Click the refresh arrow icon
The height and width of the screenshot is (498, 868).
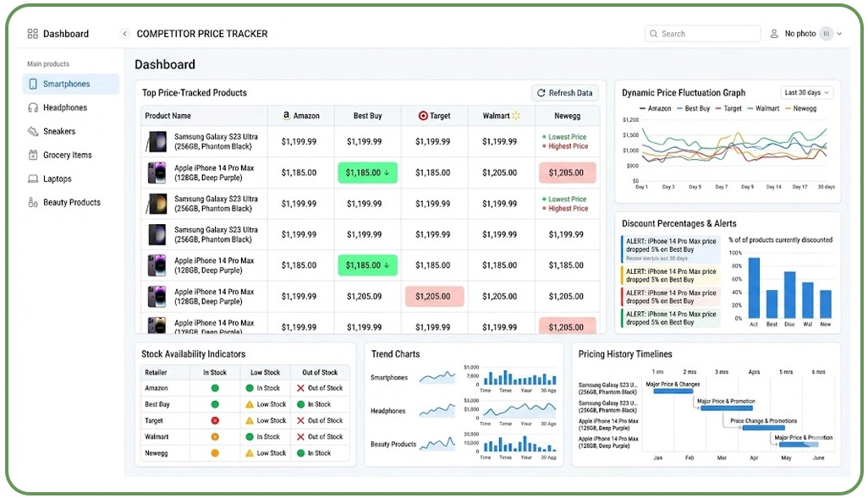tap(541, 93)
